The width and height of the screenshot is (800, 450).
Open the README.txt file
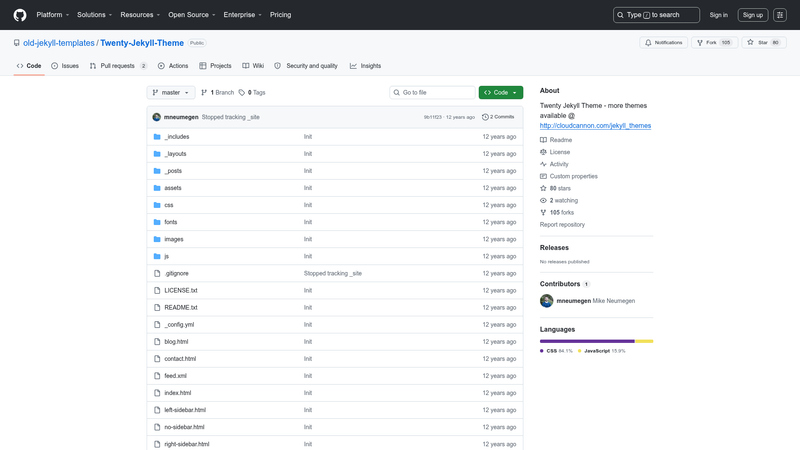[x=181, y=308]
